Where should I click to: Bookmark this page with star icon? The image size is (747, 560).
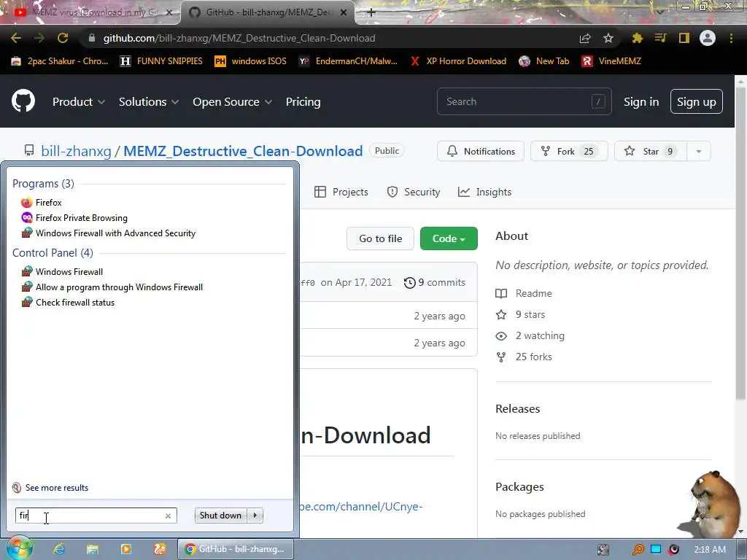point(608,38)
